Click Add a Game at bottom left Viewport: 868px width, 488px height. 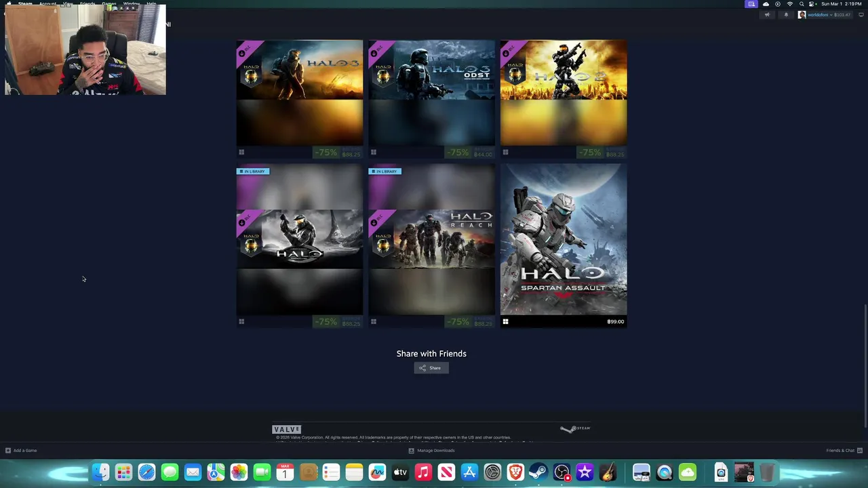point(21,450)
